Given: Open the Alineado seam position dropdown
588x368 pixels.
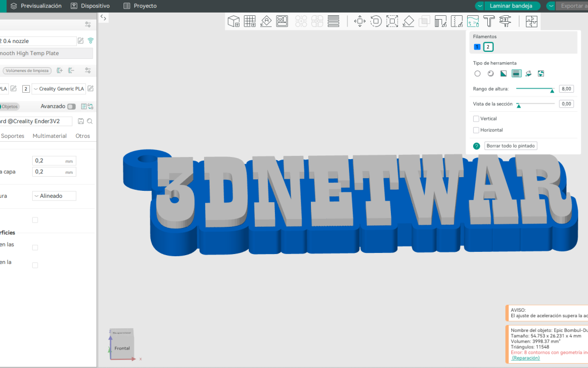Looking at the screenshot, I should point(54,196).
